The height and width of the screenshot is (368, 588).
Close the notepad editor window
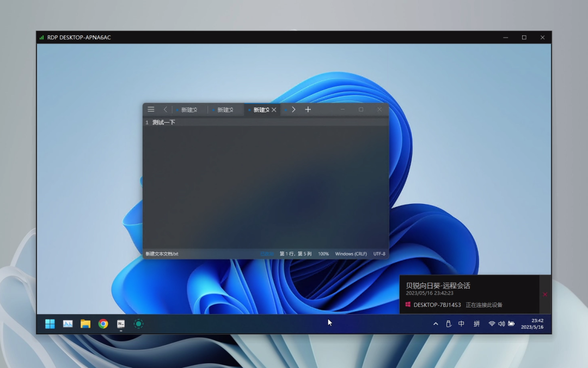coord(379,109)
